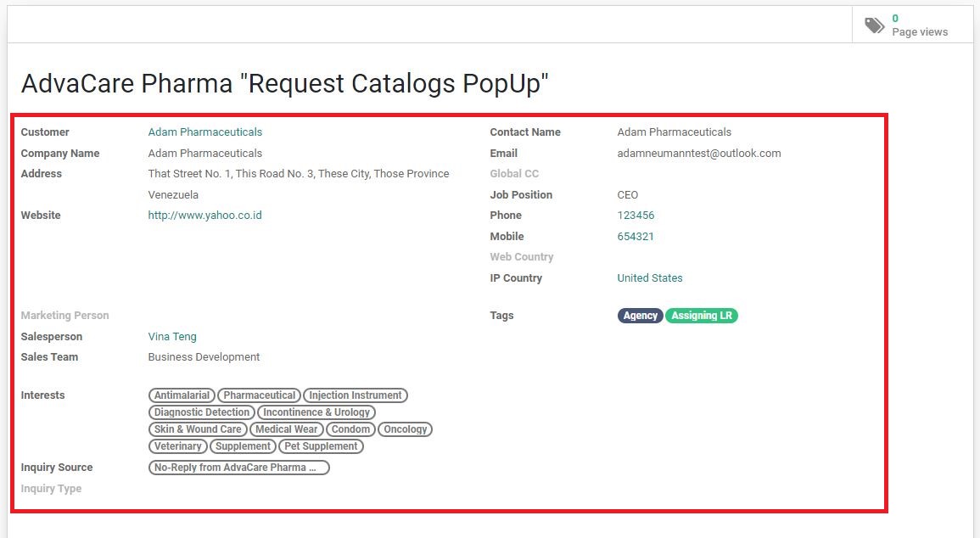
Task: Select the Supplement interest tag
Action: (x=244, y=446)
